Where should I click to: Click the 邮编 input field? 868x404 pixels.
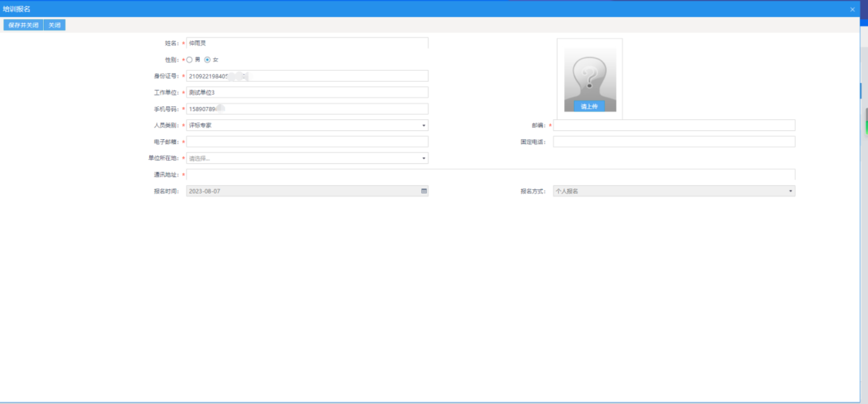coord(674,126)
